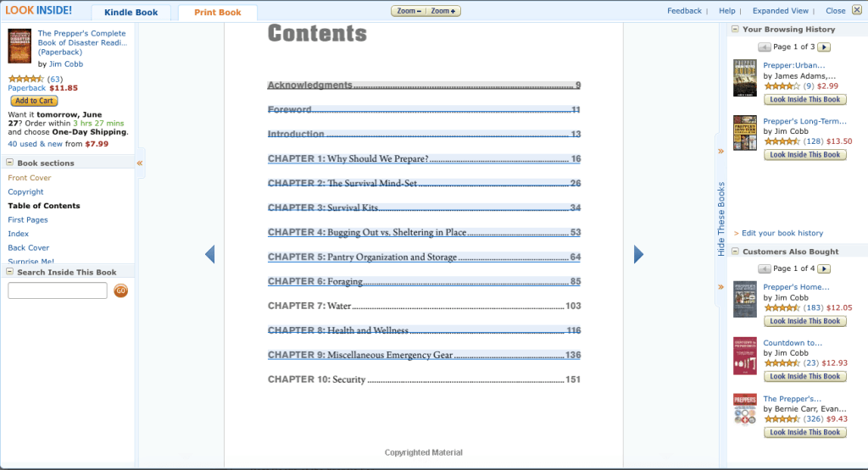Open the book cover thumbnail in the sidebar
The height and width of the screenshot is (470, 868).
[x=19, y=46]
